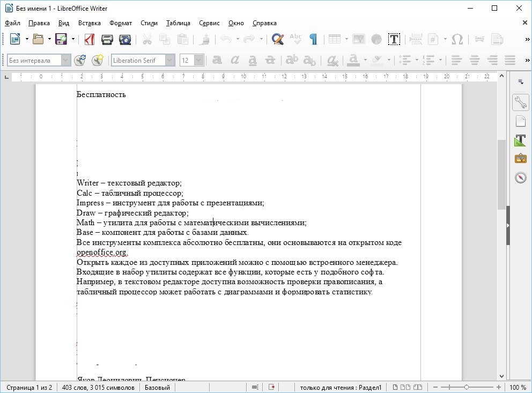Expand the paragraph style 'Без интервала' dropdown

65,61
